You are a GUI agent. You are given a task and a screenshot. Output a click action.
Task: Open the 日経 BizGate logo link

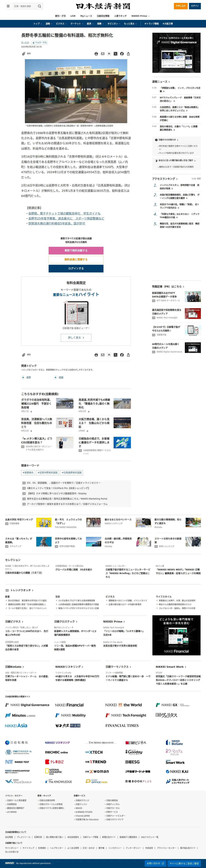point(174,742)
